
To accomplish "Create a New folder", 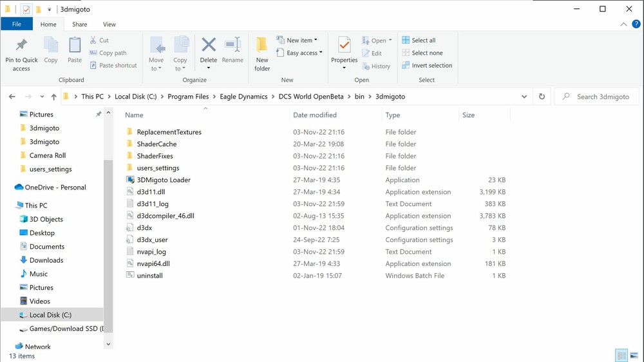I will coord(262,54).
